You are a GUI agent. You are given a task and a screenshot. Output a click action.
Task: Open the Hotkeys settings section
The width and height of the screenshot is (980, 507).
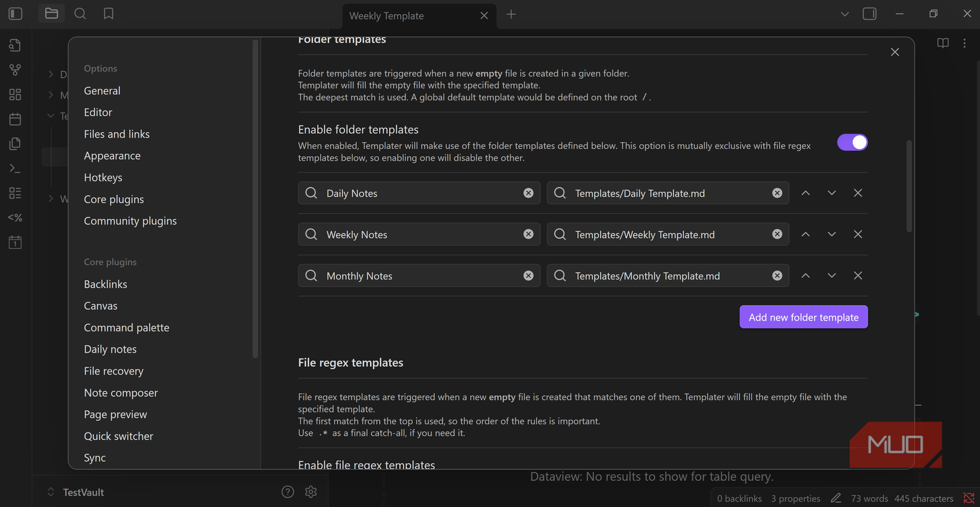click(x=103, y=178)
